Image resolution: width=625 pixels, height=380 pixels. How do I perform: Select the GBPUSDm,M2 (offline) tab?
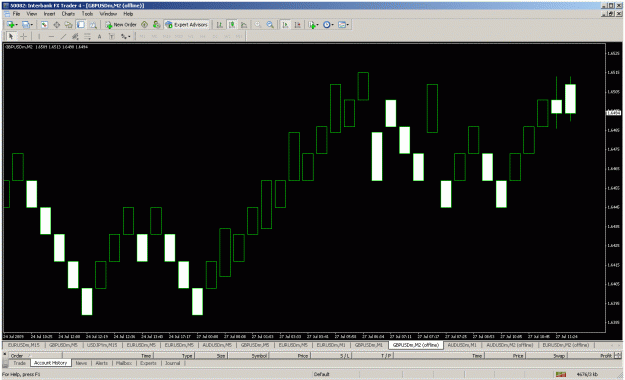pyautogui.click(x=415, y=345)
